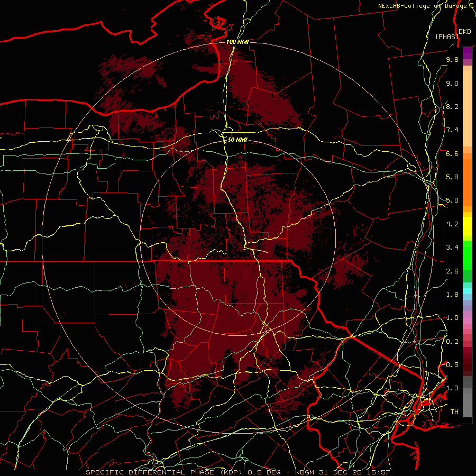Click the 8.2 scale value

452,106
